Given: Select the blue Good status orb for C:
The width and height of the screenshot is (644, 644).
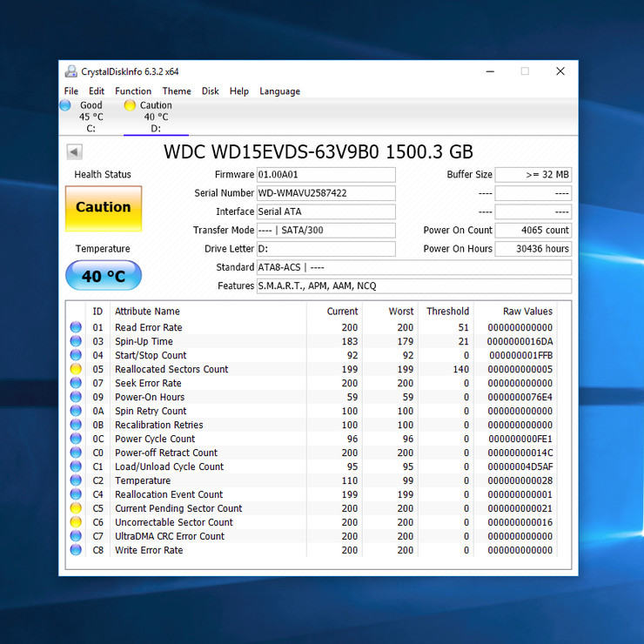Looking at the screenshot, I should coord(65,105).
